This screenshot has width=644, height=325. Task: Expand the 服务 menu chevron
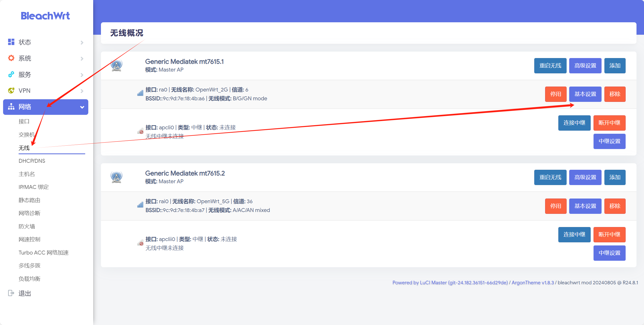tap(82, 75)
